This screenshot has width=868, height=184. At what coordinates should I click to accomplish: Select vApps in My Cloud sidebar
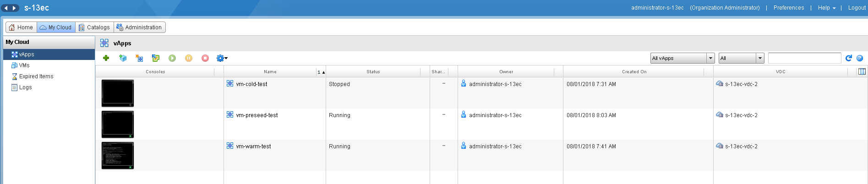49,54
